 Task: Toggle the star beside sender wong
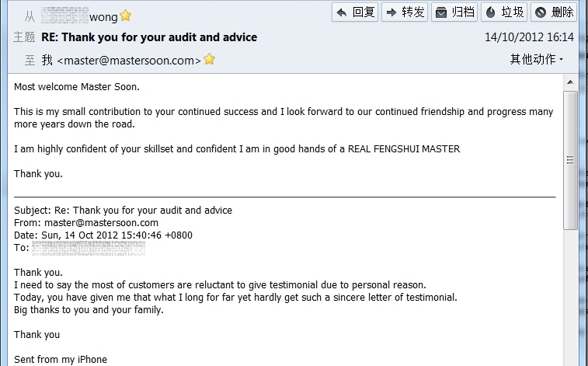click(x=126, y=16)
